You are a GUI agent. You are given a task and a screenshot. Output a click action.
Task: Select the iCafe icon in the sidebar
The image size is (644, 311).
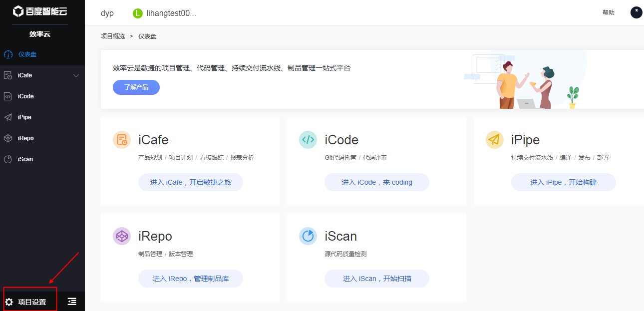point(8,75)
